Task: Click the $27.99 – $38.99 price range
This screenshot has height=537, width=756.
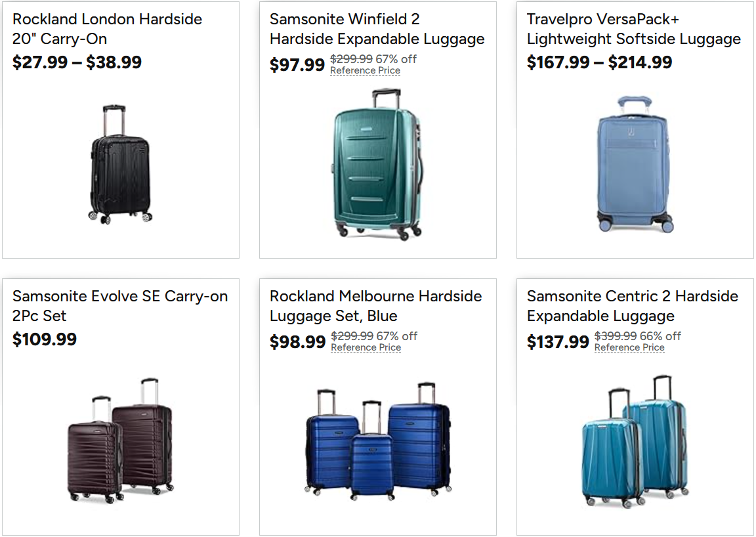Action: (77, 62)
